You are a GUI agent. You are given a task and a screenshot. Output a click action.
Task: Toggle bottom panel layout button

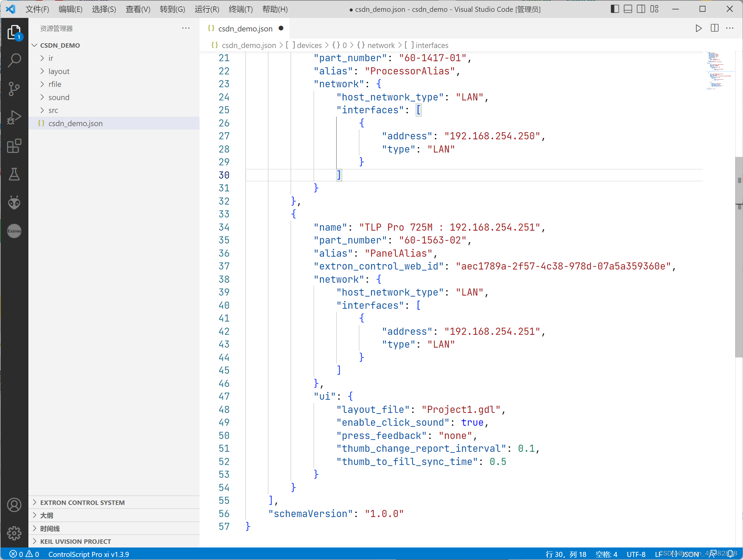(x=628, y=9)
